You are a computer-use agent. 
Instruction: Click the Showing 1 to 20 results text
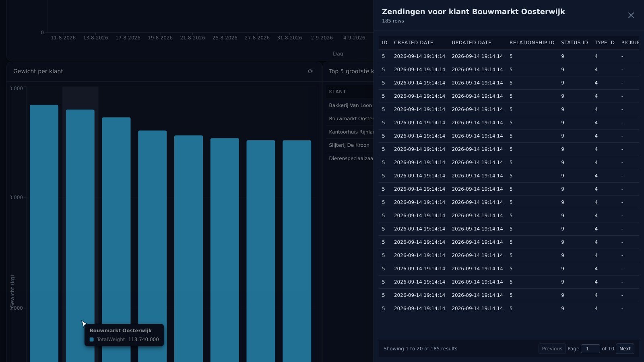tap(420, 349)
